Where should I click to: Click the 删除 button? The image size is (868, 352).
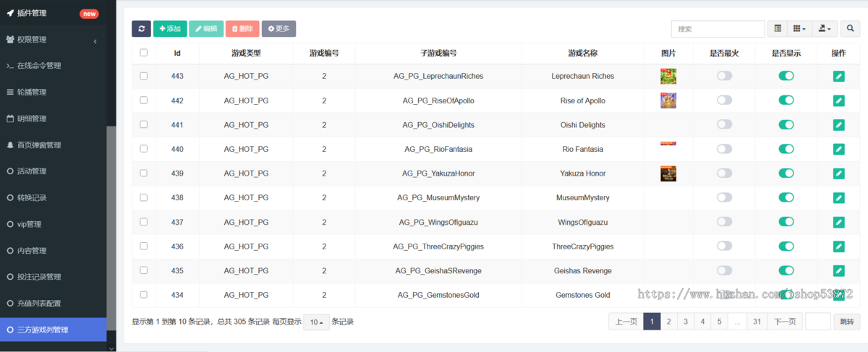tap(242, 29)
